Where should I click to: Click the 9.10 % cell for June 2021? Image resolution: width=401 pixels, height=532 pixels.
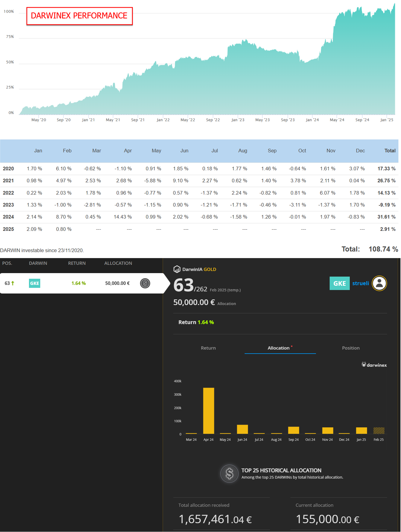coord(181,181)
